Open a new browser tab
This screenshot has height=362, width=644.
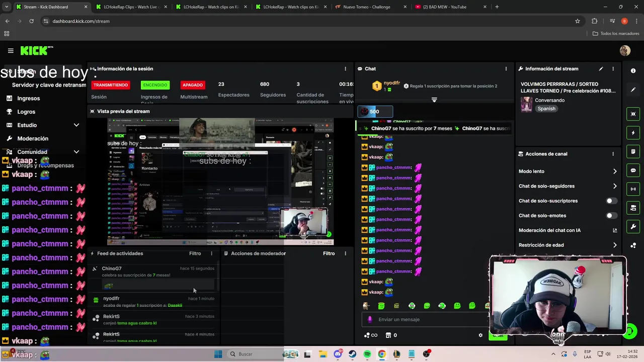[497, 7]
